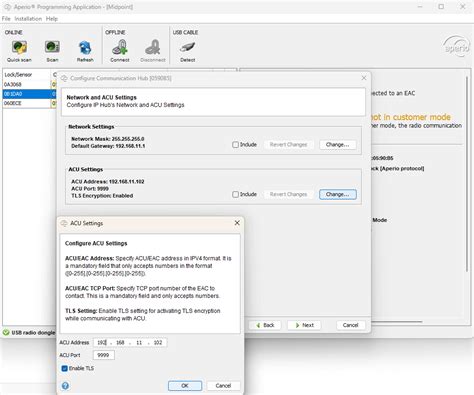Click the 11 octet of ACU Address
Image resolution: width=474 pixels, height=395 pixels.
coord(139,342)
